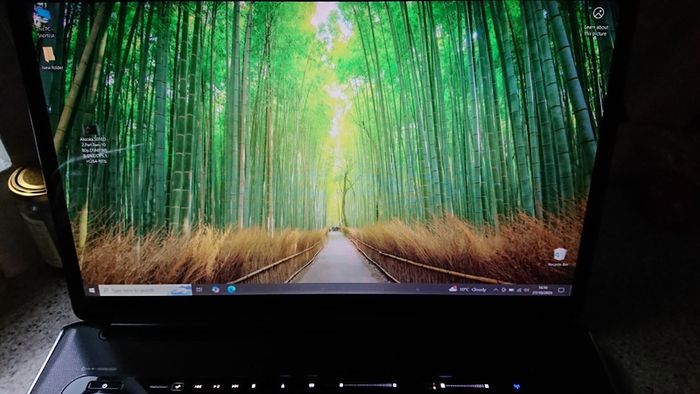Viewport: 700px width, 394px height.
Task: Open the taskbar clock and date
Action: pos(542,290)
